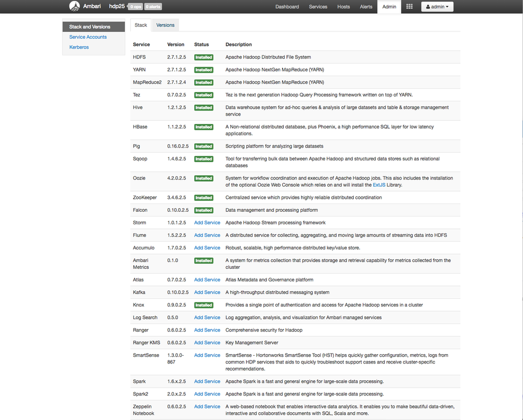Image resolution: width=523 pixels, height=420 pixels.
Task: Click the Falcon service name
Action: click(x=140, y=210)
